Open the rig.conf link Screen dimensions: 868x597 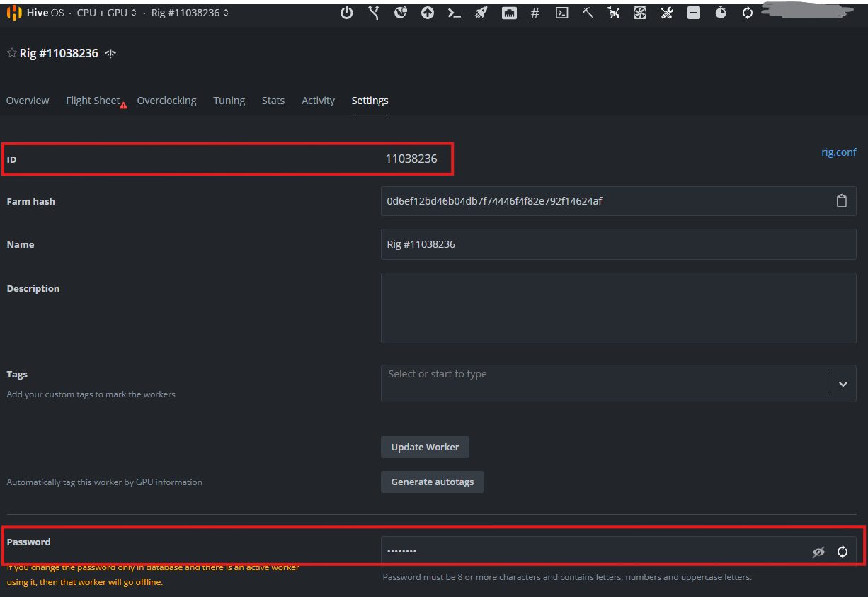[839, 152]
